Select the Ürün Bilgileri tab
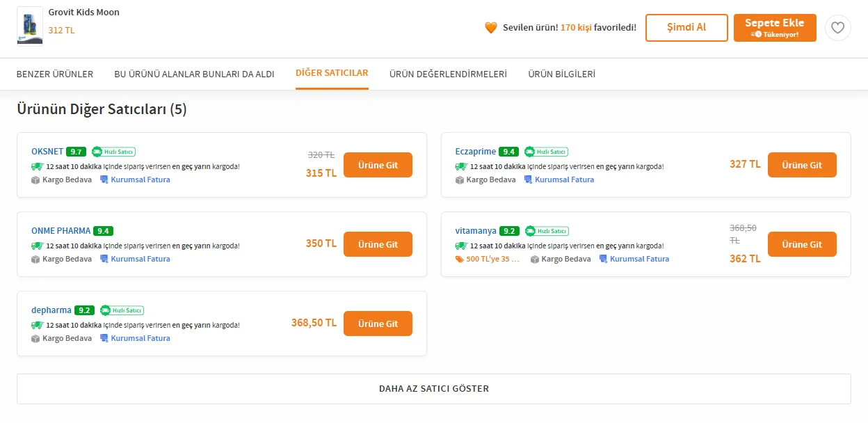868x423 pixels. click(561, 74)
